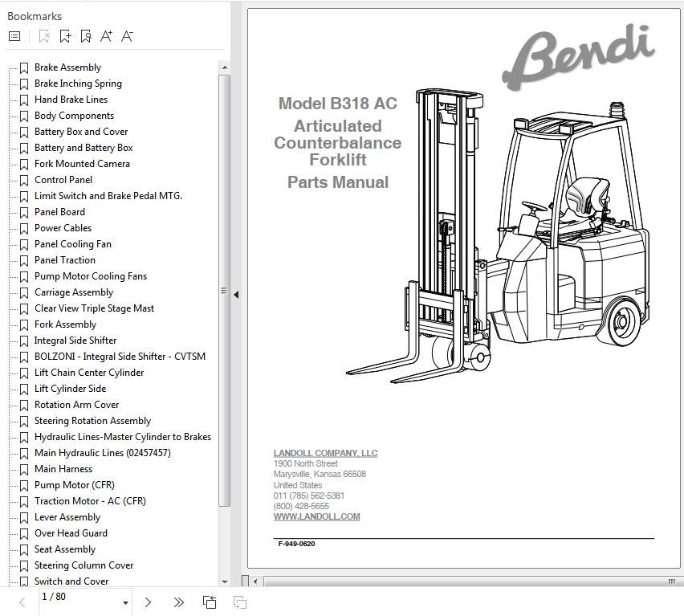Go to previous page arrow

click(22, 602)
